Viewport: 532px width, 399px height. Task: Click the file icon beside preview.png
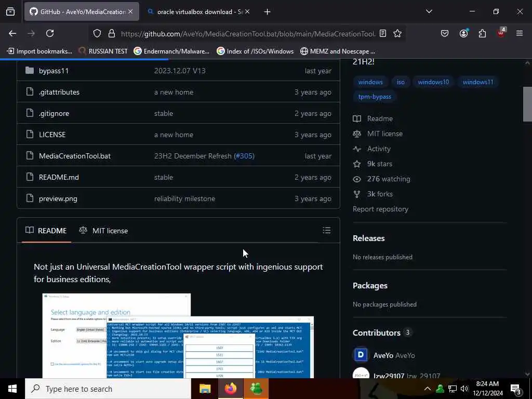point(30,198)
